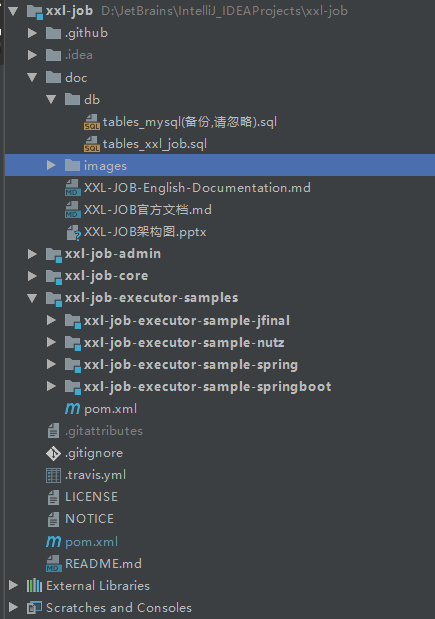Expand xxl-job-executor-sample-nutz module arrow
Viewport: 435px width, 619px height.
51,342
